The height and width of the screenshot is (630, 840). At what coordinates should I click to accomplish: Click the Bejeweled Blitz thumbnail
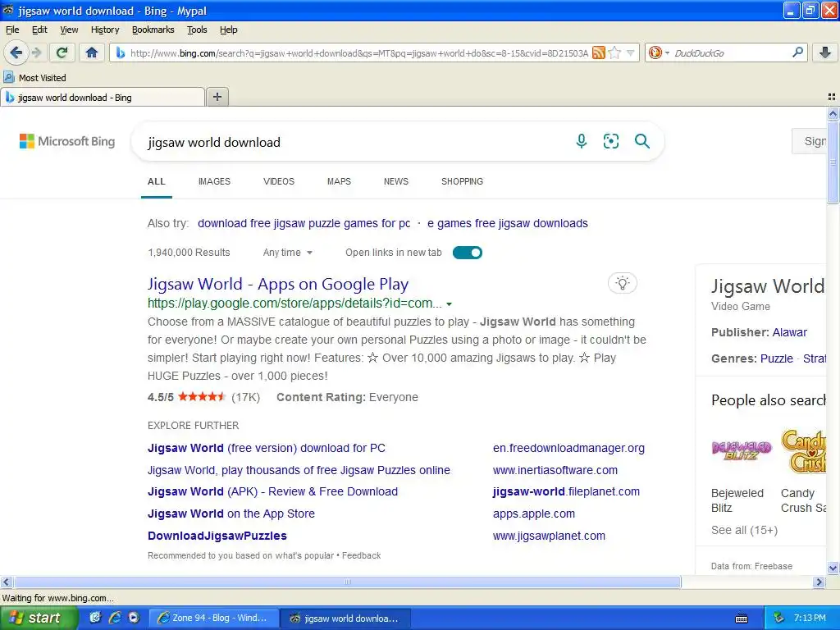[x=742, y=450]
